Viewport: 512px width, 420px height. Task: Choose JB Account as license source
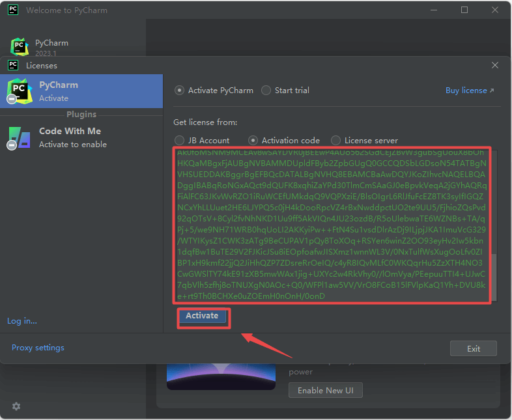point(180,140)
